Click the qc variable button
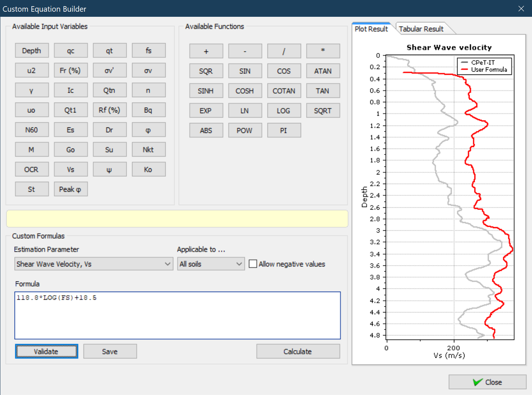This screenshot has height=395, width=532. (x=71, y=51)
